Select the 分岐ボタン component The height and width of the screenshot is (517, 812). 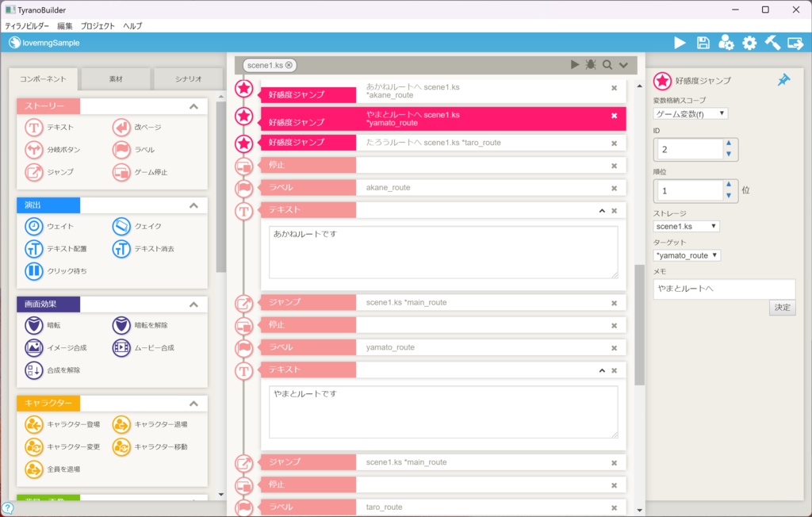pos(52,150)
